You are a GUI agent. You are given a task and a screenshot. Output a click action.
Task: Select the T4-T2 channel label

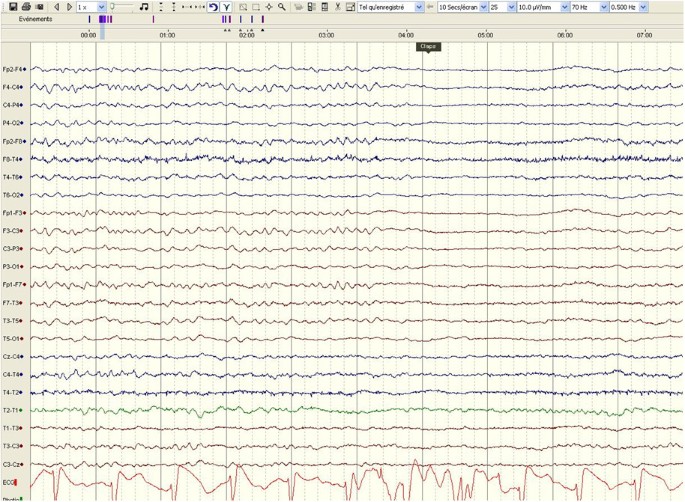[x=13, y=392]
